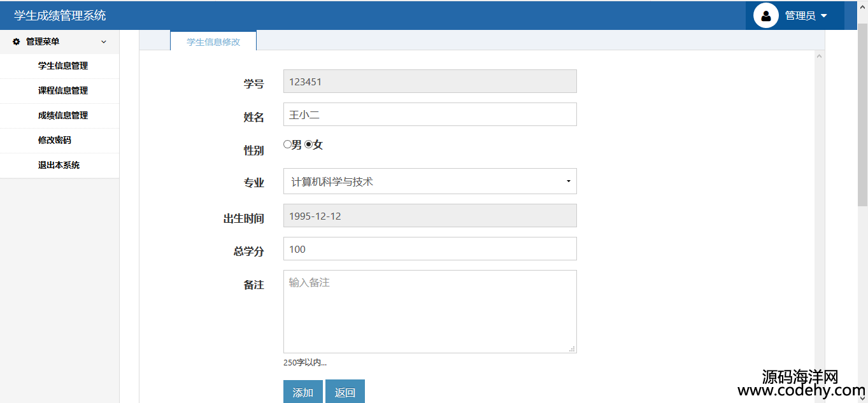Viewport: 868px width, 403px height.
Task: Collapse the 管理菜单 chevron
Action: (104, 42)
